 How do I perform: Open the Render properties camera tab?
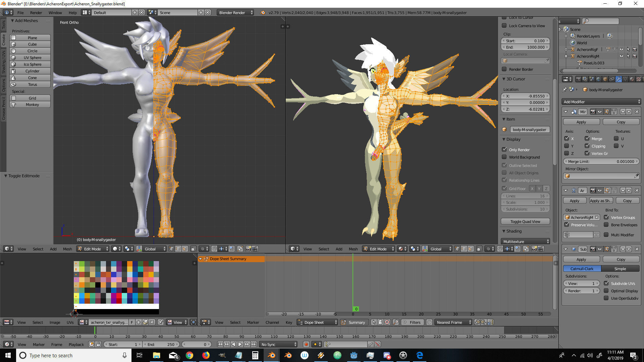pos(578,79)
